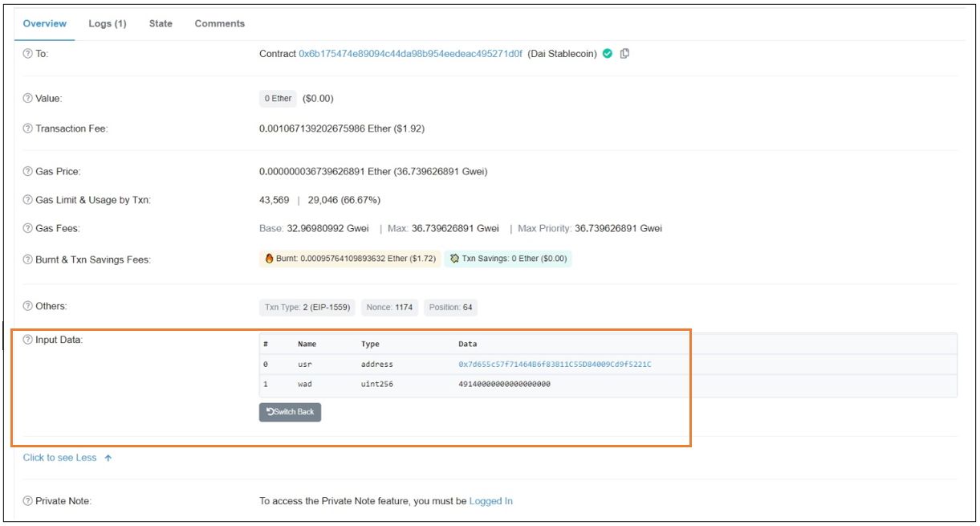
Task: Switch to the Logs (1) tab
Action: pyautogui.click(x=107, y=23)
